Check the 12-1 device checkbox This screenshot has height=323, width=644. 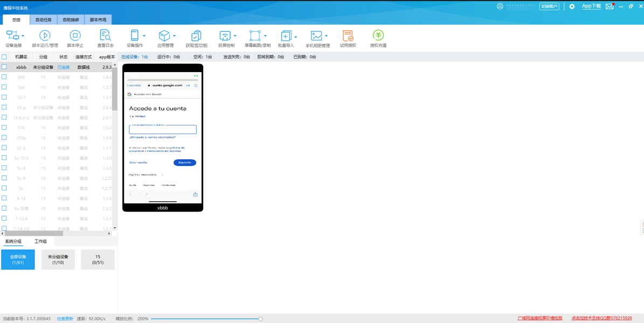[x=4, y=97]
